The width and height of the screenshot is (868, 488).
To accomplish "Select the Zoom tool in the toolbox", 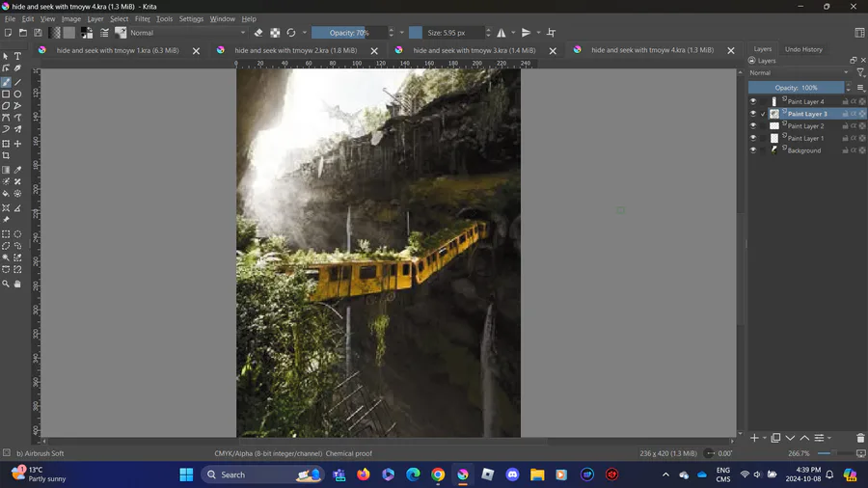I will 6,284.
